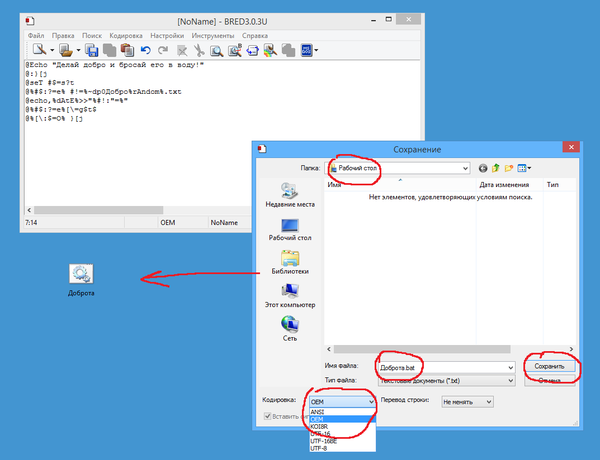600x460 pixels.
Task: Create new folder via dialog toolbar icon
Action: click(509, 168)
